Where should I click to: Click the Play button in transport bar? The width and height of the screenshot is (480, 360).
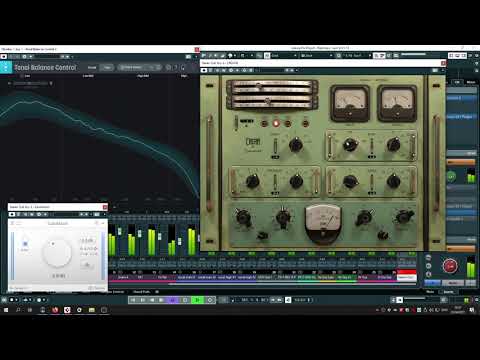click(198, 300)
